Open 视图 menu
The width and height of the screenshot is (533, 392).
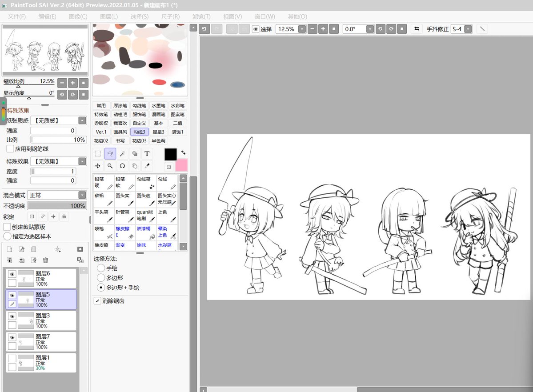(x=232, y=16)
